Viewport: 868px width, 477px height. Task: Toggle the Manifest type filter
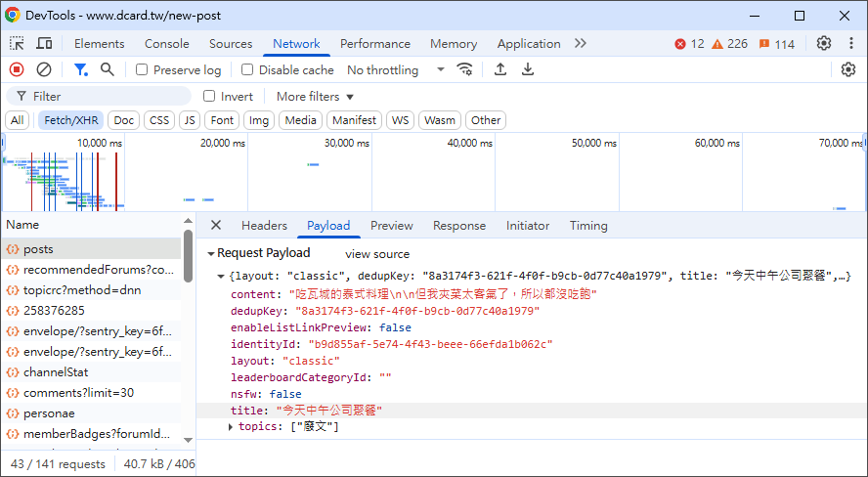[x=354, y=120]
